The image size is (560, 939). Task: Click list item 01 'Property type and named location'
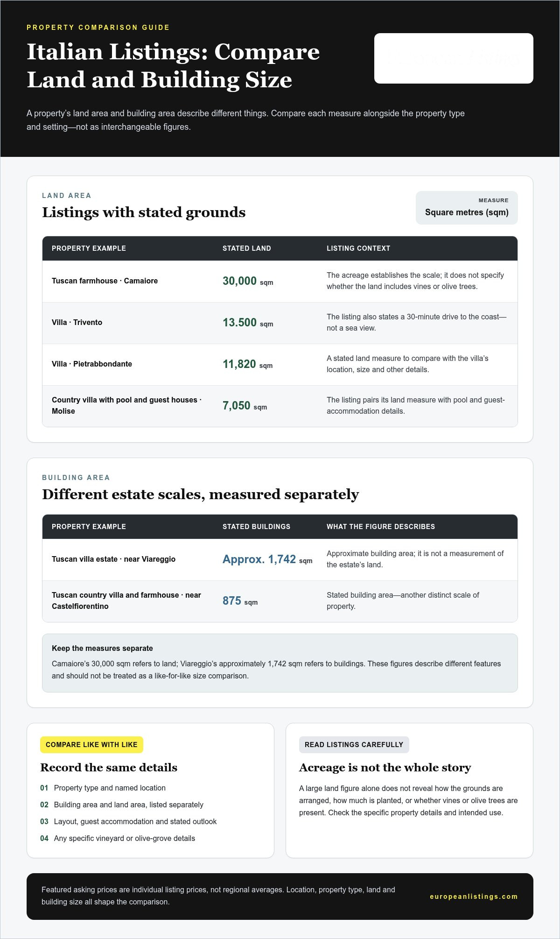click(103, 788)
